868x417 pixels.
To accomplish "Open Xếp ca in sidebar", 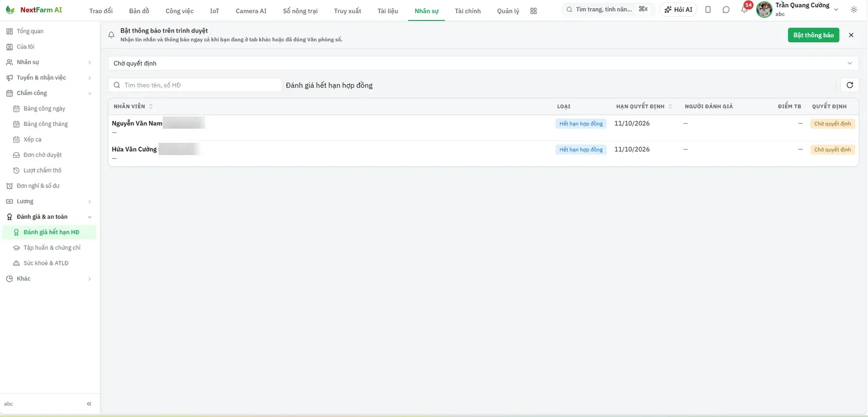I will (50, 140).
